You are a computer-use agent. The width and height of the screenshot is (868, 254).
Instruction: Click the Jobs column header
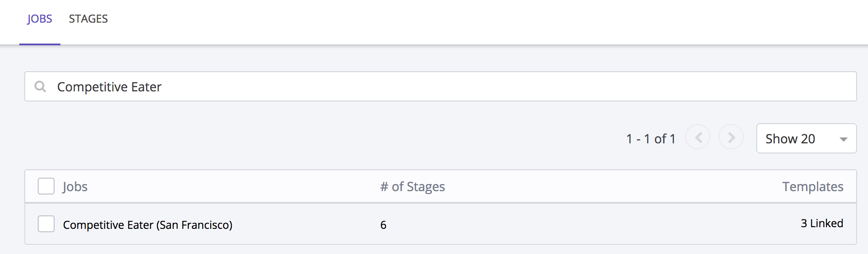click(75, 187)
